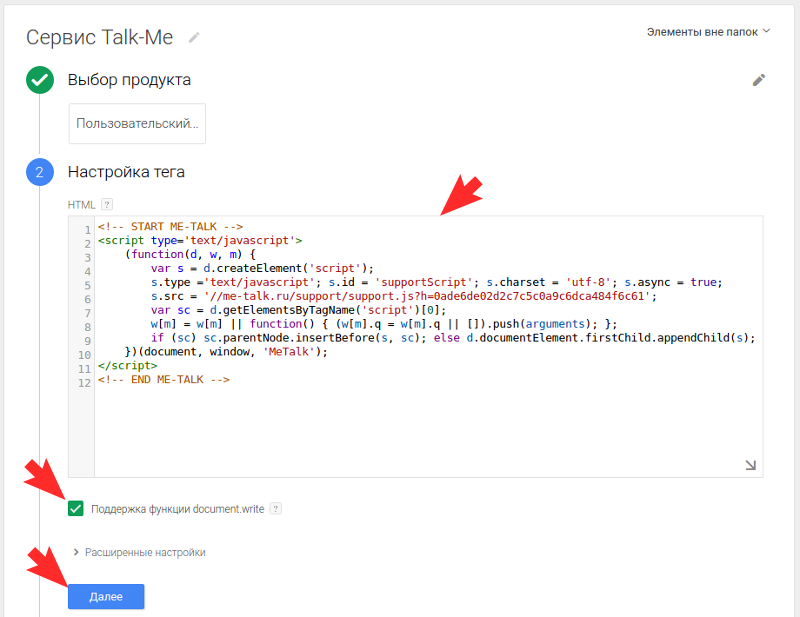Viewport: 800px width, 617px height.
Task: Click the script type='text/javascript' opening line
Action: point(200,240)
